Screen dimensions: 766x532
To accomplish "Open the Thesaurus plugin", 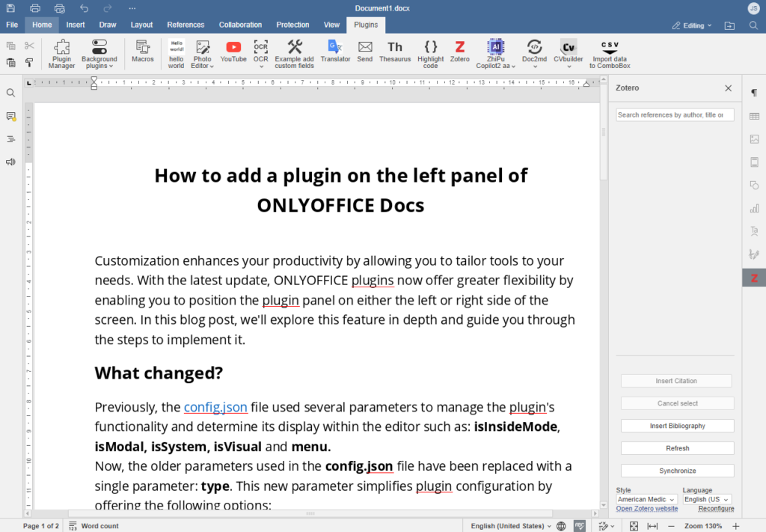I will coord(395,53).
